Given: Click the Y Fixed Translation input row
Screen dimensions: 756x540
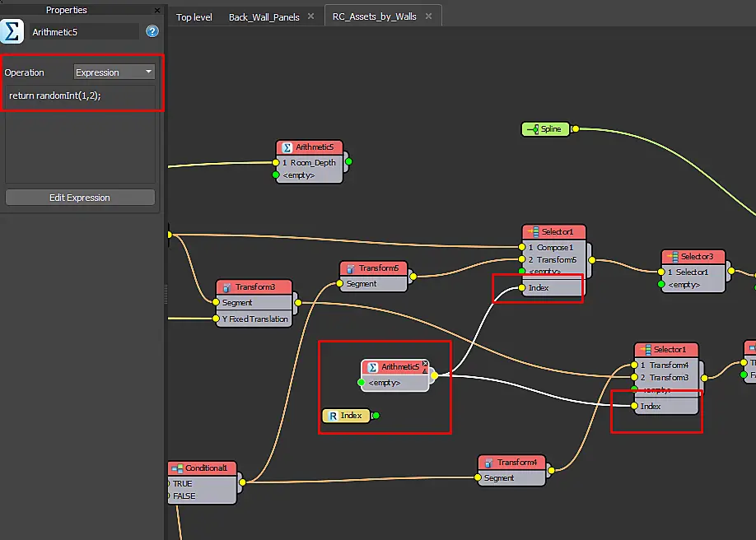Looking at the screenshot, I should (x=254, y=319).
